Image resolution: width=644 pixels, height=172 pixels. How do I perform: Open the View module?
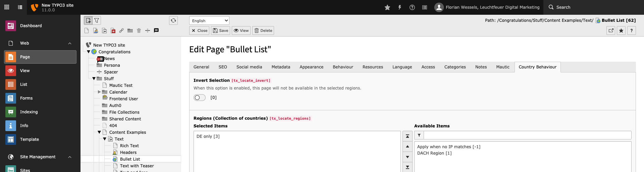pos(40,71)
